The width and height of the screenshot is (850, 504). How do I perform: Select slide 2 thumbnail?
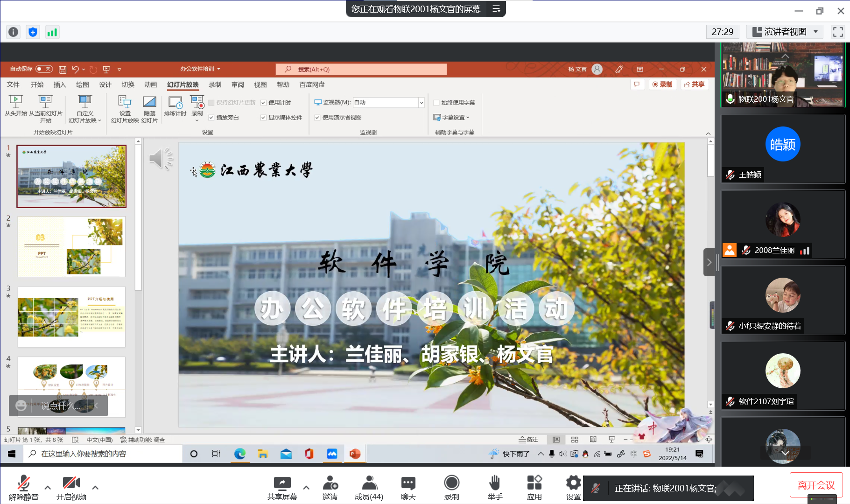click(71, 246)
